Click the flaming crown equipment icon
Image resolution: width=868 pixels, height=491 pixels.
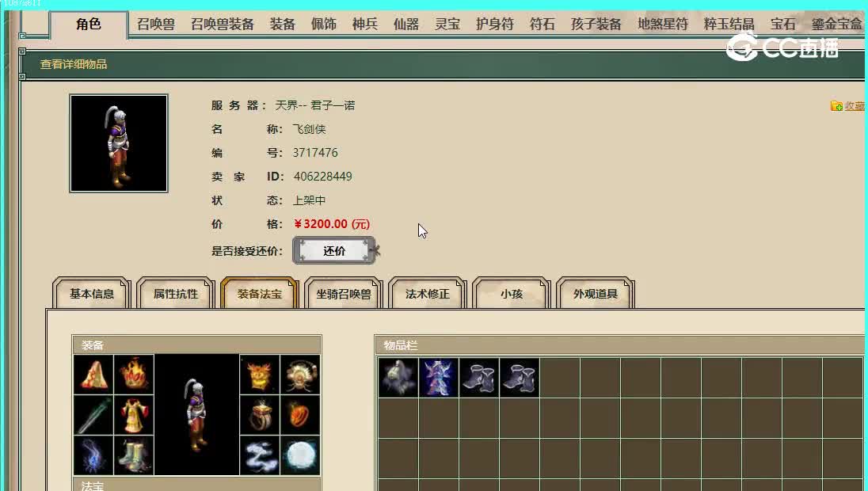click(134, 375)
